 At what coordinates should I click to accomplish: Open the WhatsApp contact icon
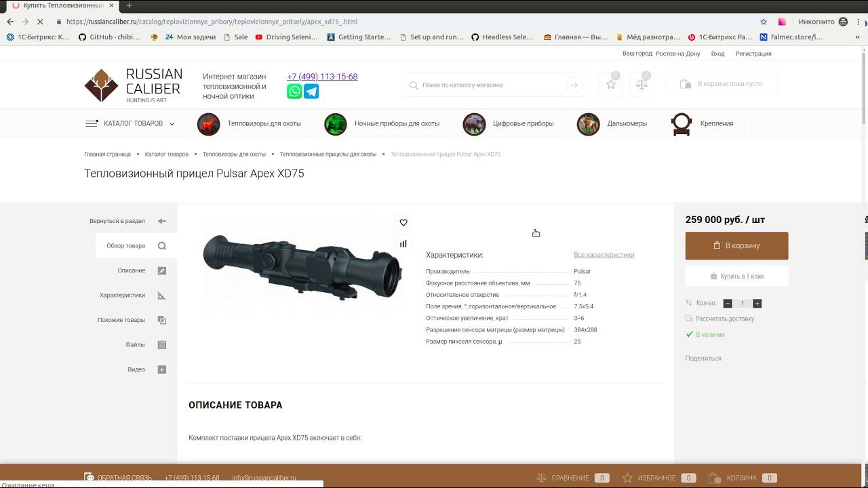[x=294, y=91]
